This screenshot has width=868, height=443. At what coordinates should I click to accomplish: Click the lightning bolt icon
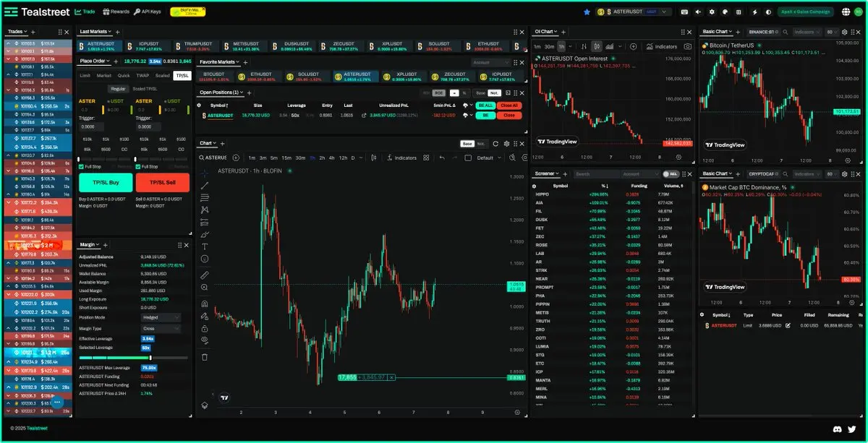[755, 12]
